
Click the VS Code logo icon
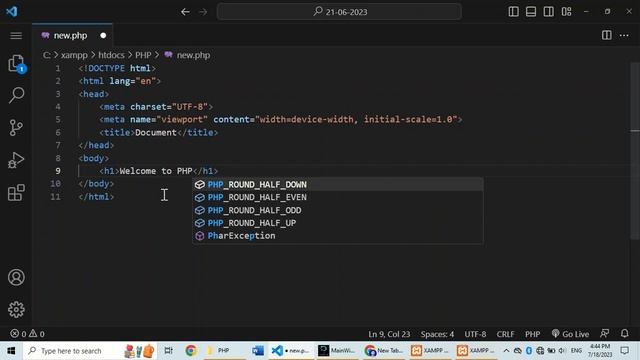click(x=12, y=11)
